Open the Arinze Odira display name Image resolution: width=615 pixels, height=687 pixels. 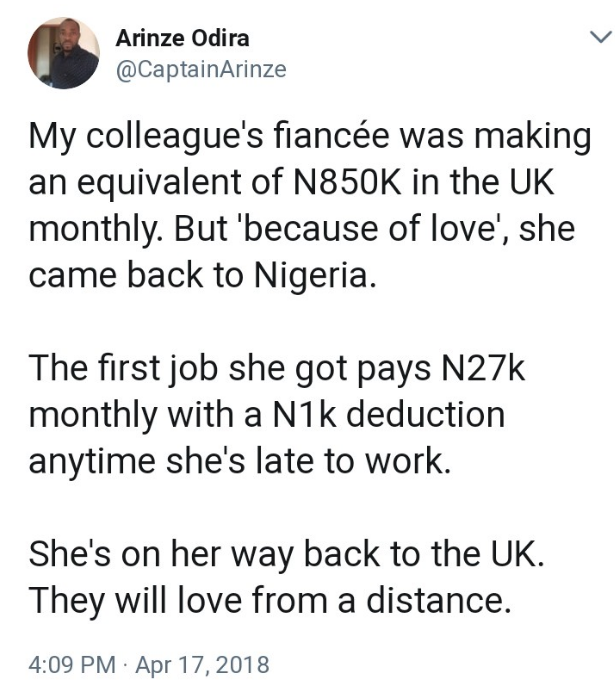coord(183,39)
